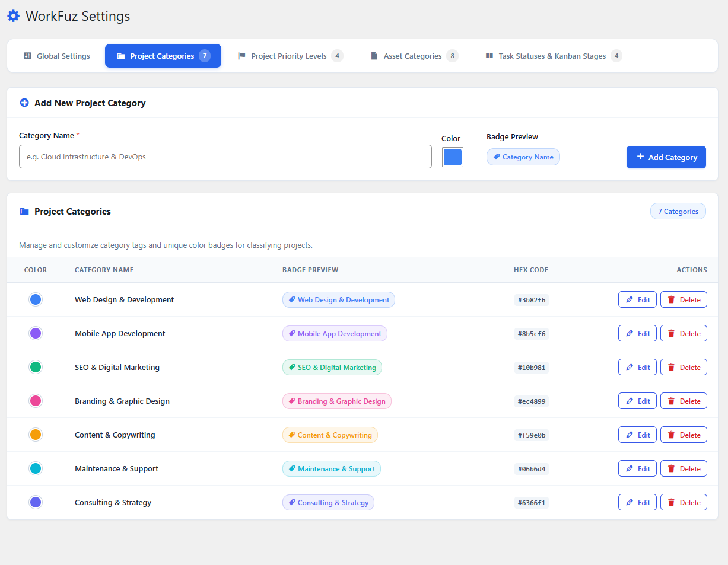Click hex code #6366f1
Viewport: 728px width, 565px height.
532,503
